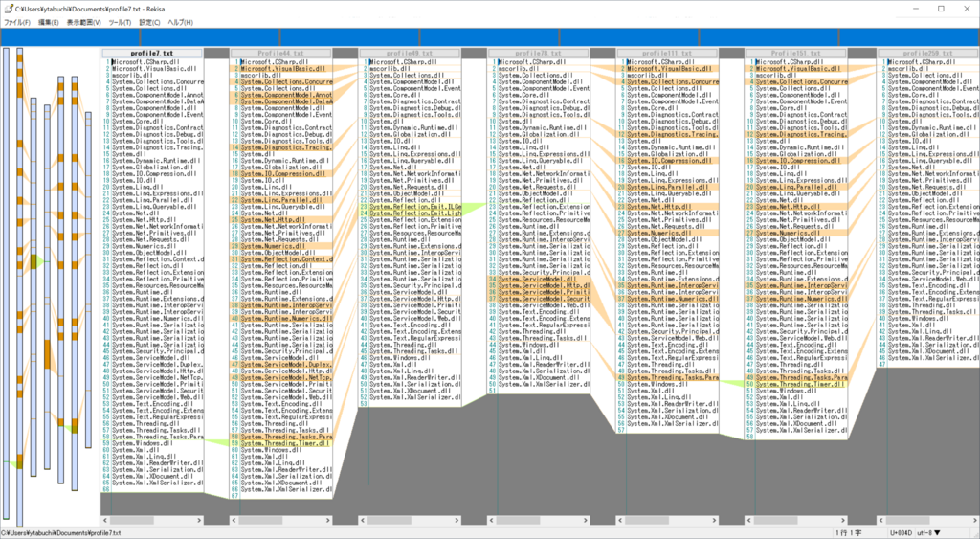Screen dimensions: 980x539
Task: Open the 設定(C) menu
Action: tap(149, 23)
